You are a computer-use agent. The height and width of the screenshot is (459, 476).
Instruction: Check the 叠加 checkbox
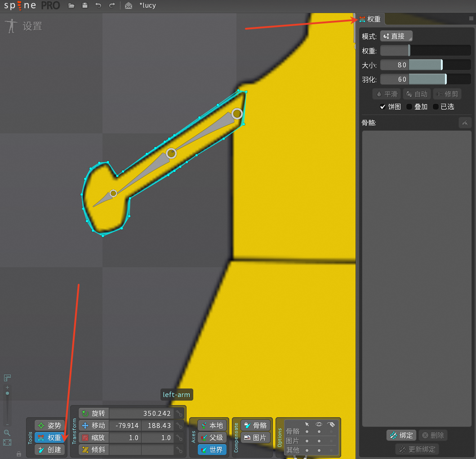tap(409, 107)
